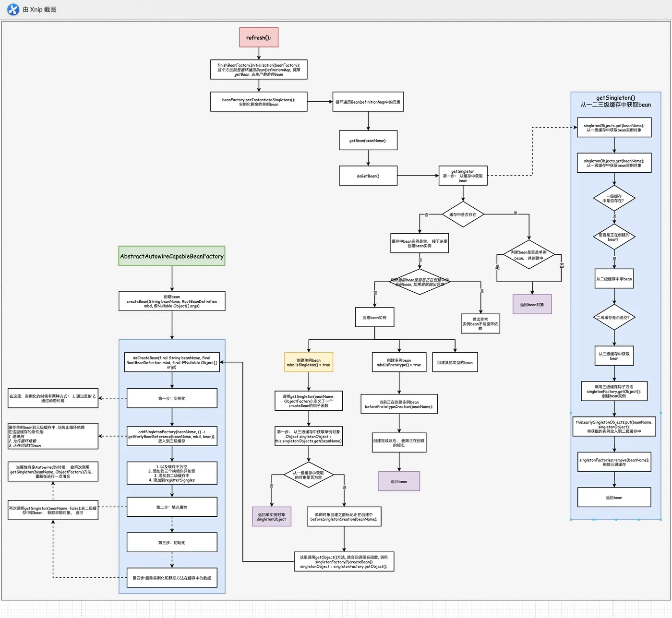Click the this.singletonObjects.get(beanName) step box
The height and width of the screenshot is (618, 672).
[309, 436]
